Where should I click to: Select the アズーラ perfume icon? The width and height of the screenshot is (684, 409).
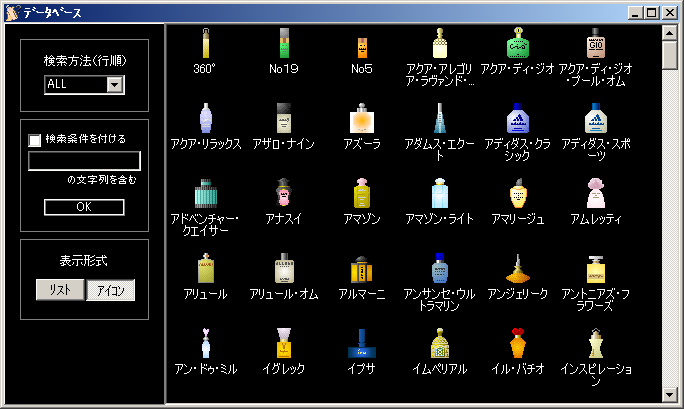click(x=362, y=119)
